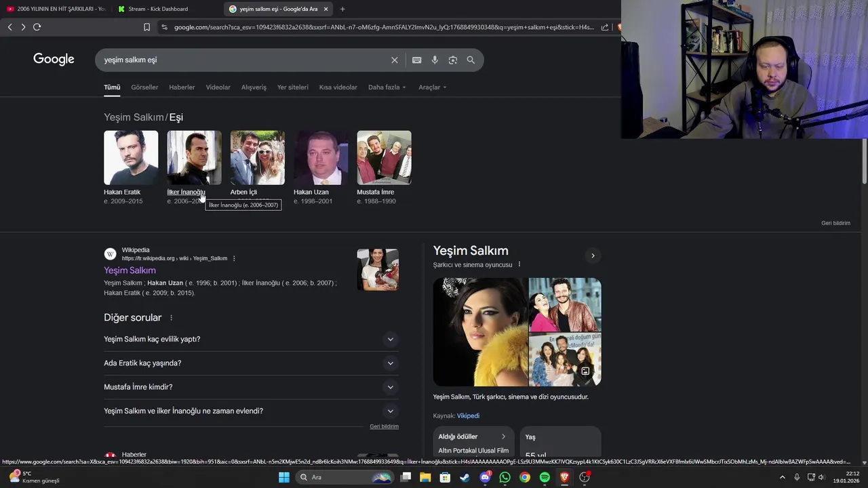
Task: Open Arben İçli spouse photo
Action: click(258, 157)
